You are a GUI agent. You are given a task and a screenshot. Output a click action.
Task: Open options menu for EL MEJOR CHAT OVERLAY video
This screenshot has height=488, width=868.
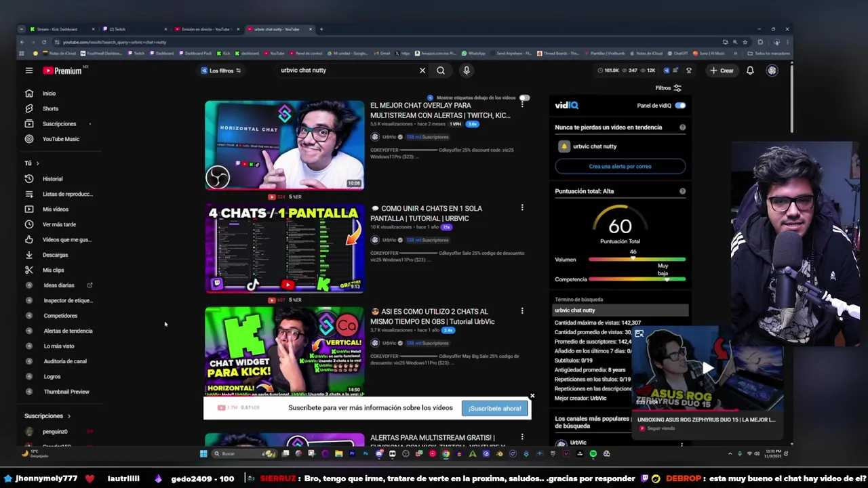tap(522, 104)
